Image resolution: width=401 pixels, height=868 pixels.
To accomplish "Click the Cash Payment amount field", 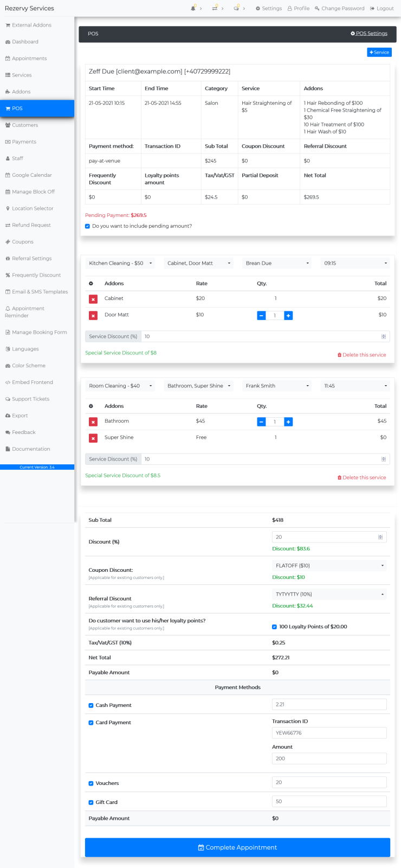I will click(329, 704).
